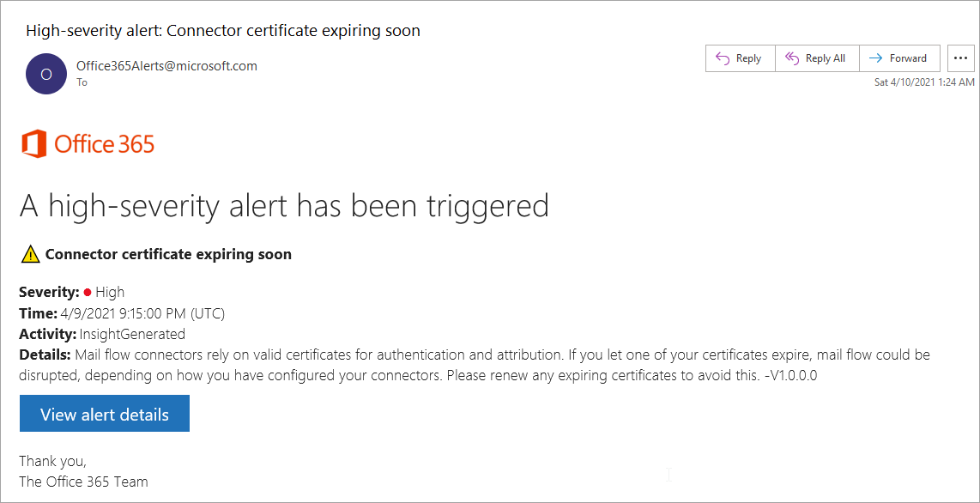The height and width of the screenshot is (503, 980).
Task: Click the headline about triggered alert
Action: click(x=284, y=206)
